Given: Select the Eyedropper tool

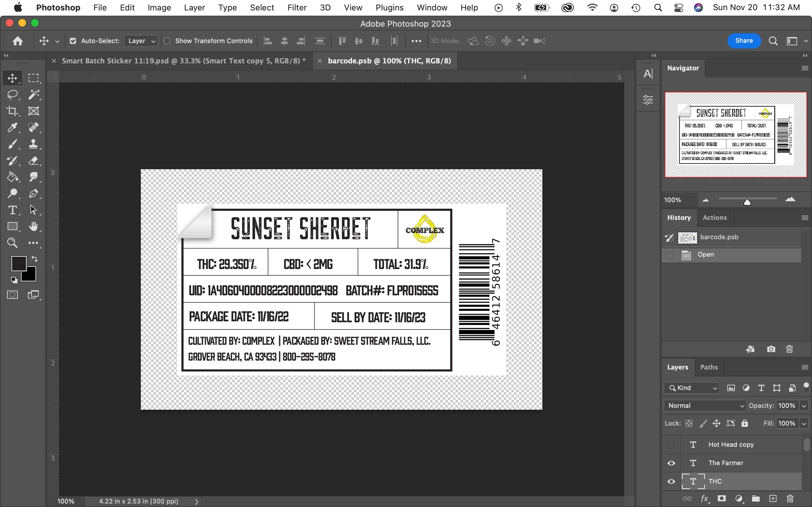Looking at the screenshot, I should click(x=12, y=127).
